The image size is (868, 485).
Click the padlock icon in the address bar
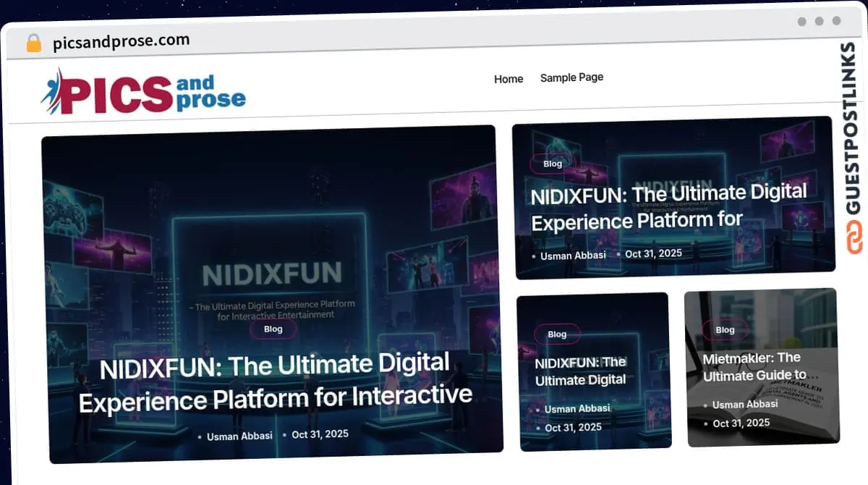pos(33,43)
